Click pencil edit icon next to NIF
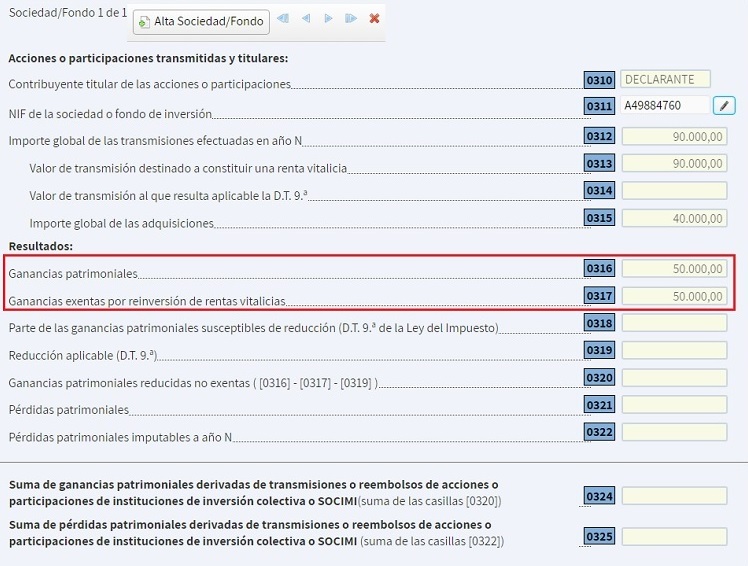 tap(724, 105)
